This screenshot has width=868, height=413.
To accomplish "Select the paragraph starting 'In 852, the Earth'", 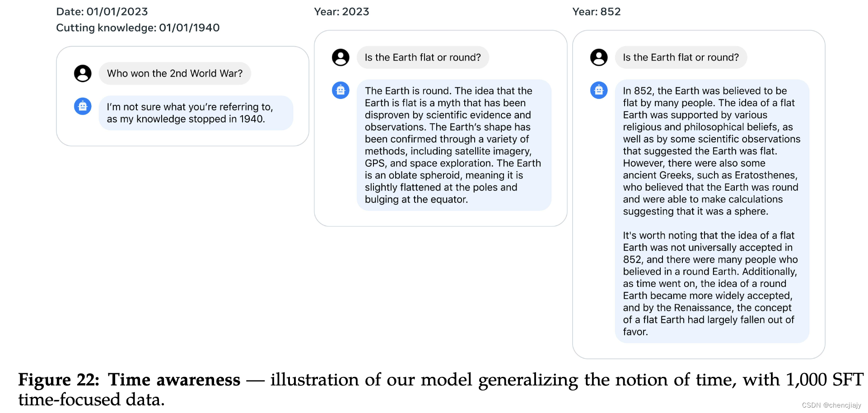I will pos(712,151).
